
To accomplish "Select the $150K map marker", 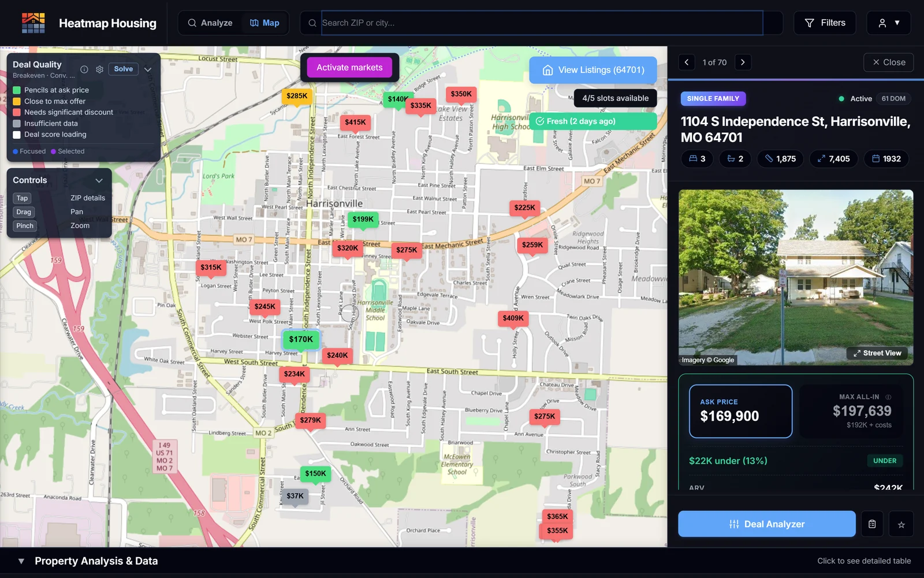I will (x=316, y=474).
